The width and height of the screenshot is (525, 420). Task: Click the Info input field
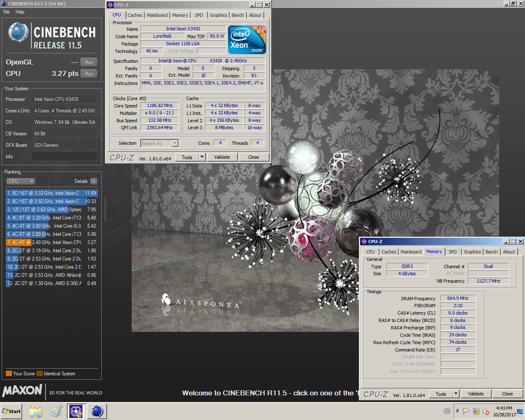pos(65,157)
